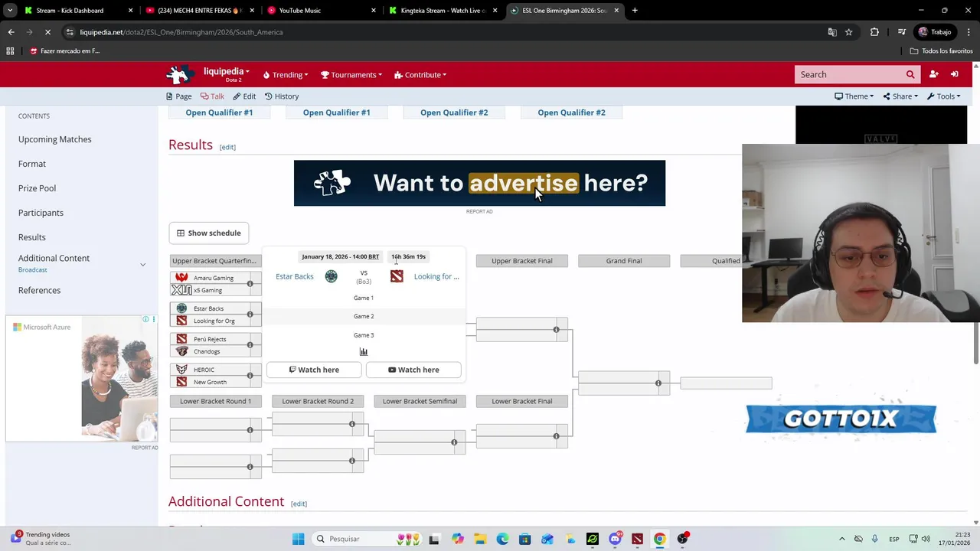
Task: Jump to Prize Pool in contents
Action: click(x=37, y=188)
